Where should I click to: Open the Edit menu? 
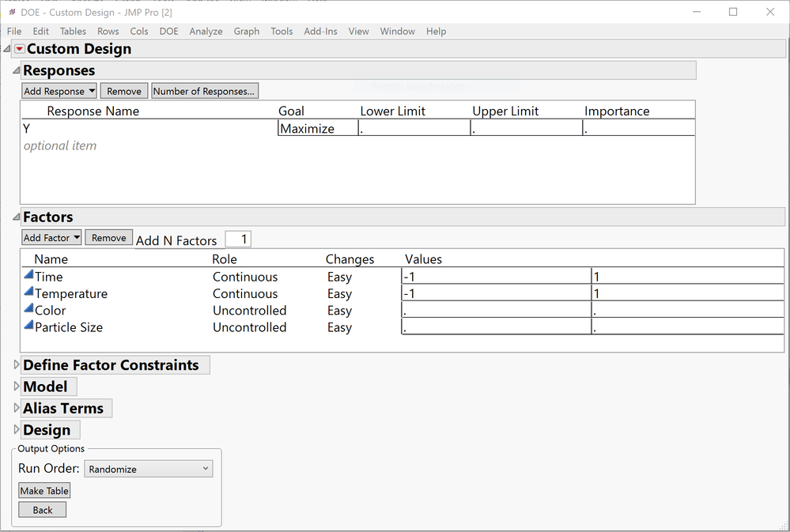click(x=41, y=32)
